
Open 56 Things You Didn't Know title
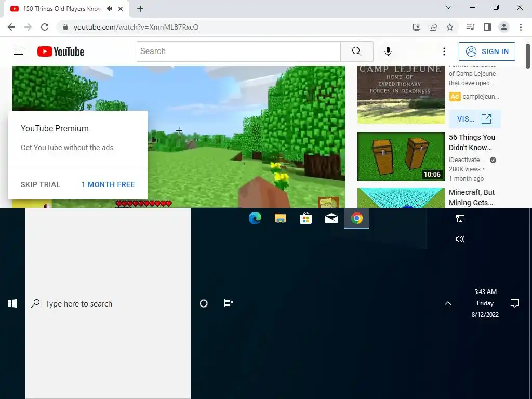(x=472, y=142)
